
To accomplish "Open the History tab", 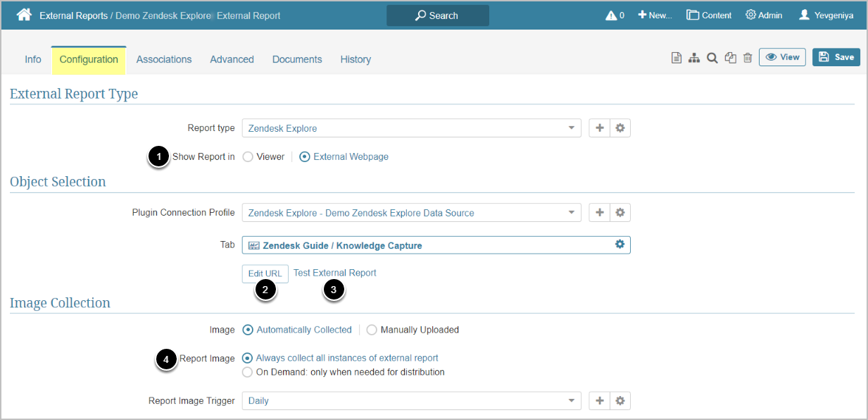I will coord(356,59).
